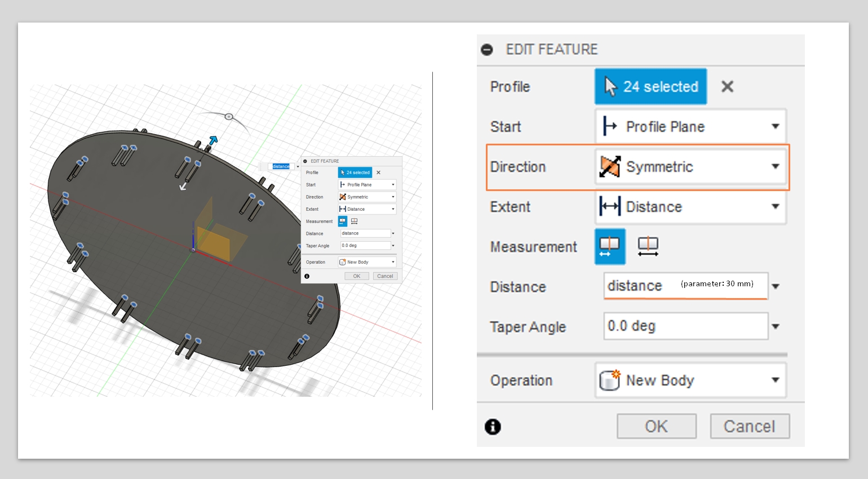
Task: Open Direction 'Symmetric' dropdown in small dialog
Action: pyautogui.click(x=367, y=197)
